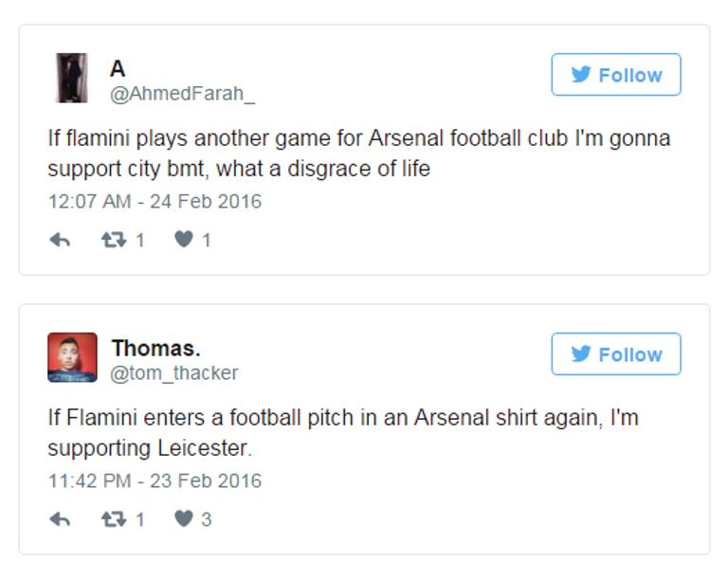This screenshot has height=578, width=728.
Task: Click the tweet text mentioning "disgrace of life"
Action: point(358,154)
